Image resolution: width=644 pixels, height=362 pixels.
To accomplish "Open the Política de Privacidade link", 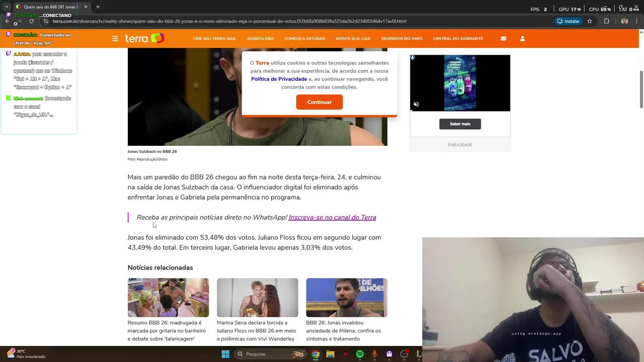I will coord(279,79).
